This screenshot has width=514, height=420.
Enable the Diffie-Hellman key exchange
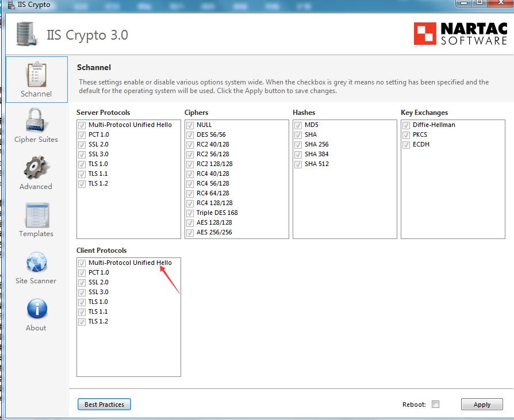405,125
